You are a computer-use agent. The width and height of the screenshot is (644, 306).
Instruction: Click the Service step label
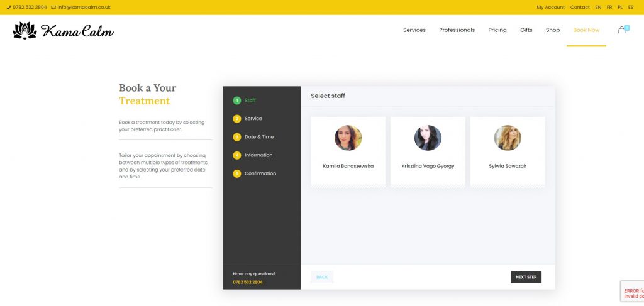click(x=253, y=119)
